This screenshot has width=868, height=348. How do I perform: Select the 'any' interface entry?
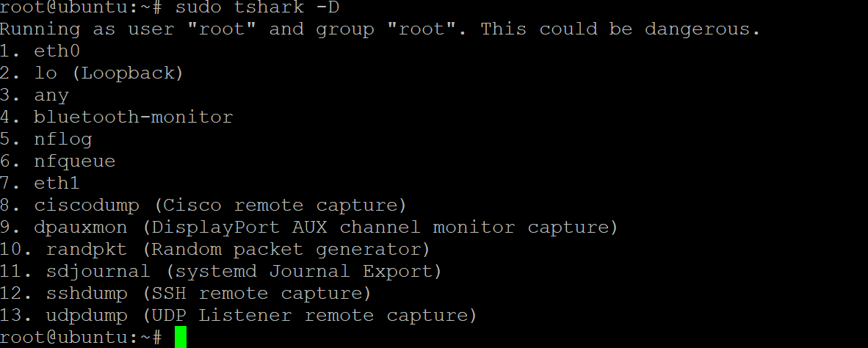(35, 95)
